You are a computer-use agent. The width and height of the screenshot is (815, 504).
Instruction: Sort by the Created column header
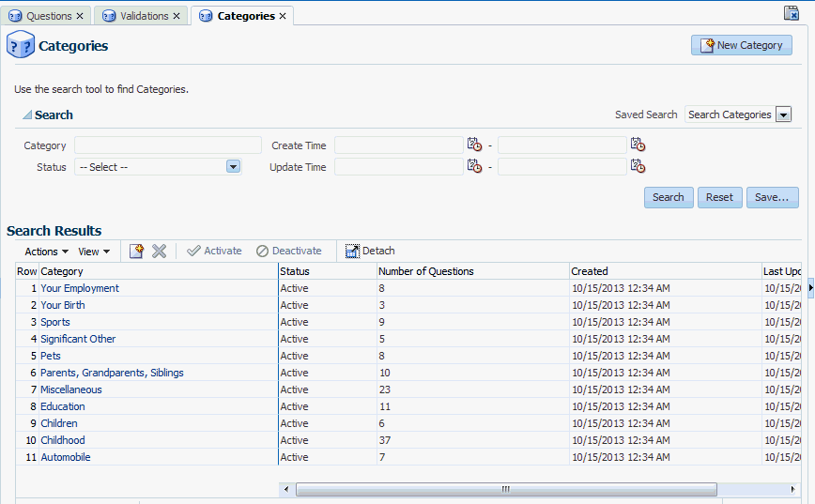(x=666, y=271)
